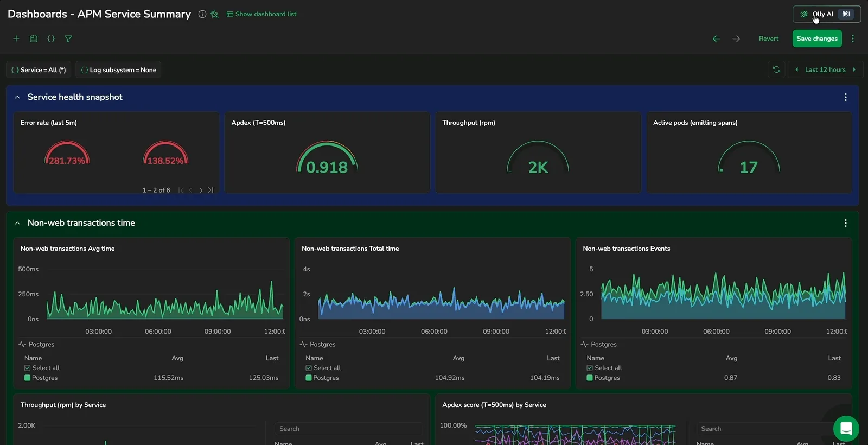868x445 pixels.
Task: Click the Active pods value 17
Action: pyautogui.click(x=749, y=167)
